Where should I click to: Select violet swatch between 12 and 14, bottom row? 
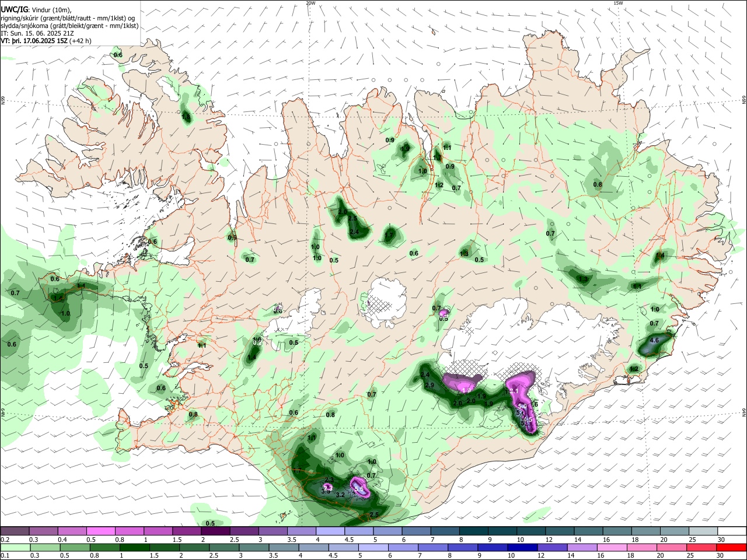(553, 547)
